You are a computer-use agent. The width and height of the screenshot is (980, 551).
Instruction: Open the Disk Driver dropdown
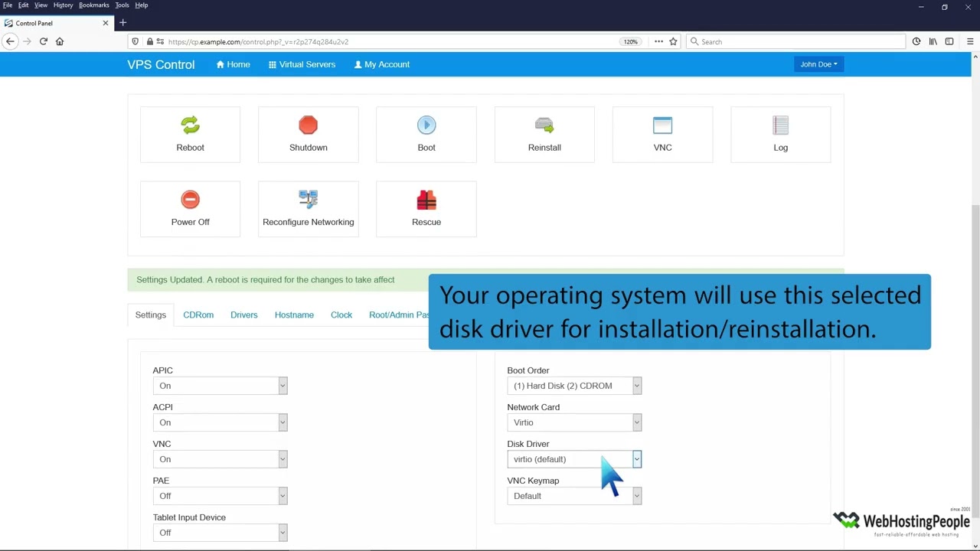click(x=574, y=459)
